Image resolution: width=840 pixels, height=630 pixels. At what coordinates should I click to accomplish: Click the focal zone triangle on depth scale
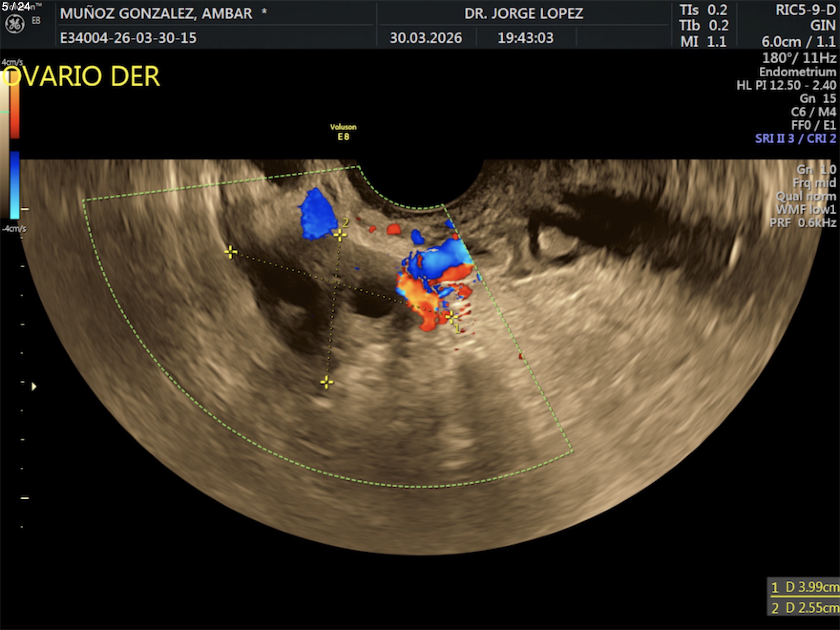(34, 386)
